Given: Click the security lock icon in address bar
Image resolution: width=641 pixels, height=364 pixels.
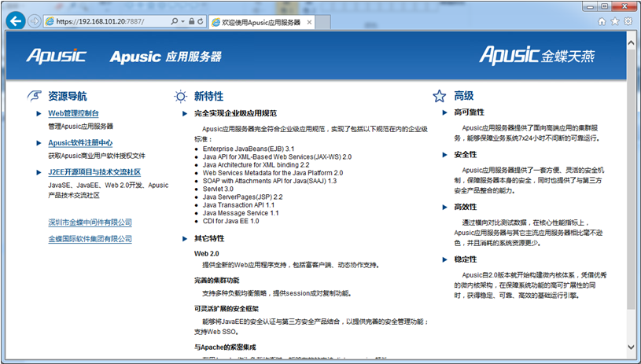Looking at the screenshot, I should click(191, 21).
